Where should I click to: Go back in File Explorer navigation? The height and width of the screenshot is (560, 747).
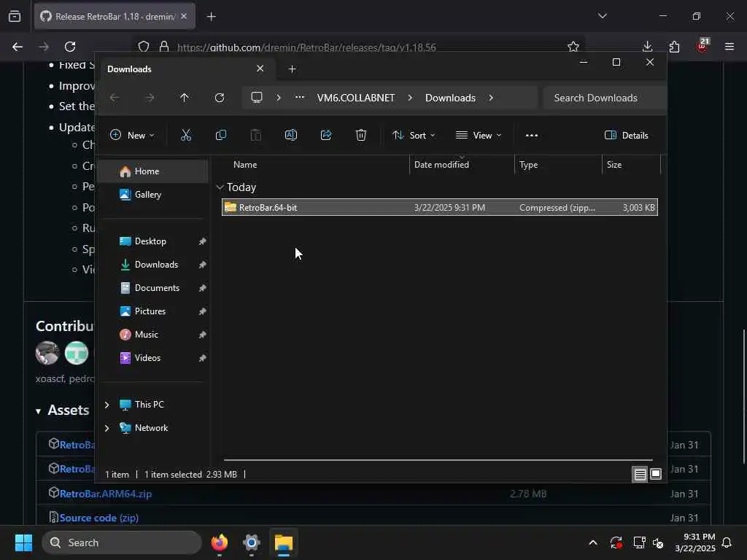click(115, 98)
